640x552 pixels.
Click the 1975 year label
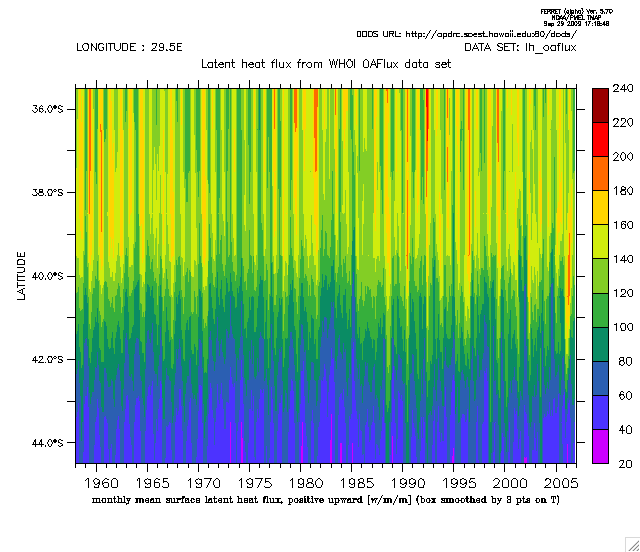(255, 483)
